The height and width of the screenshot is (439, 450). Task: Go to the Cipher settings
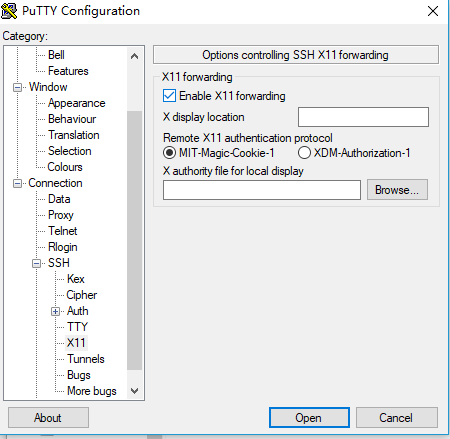tap(82, 295)
